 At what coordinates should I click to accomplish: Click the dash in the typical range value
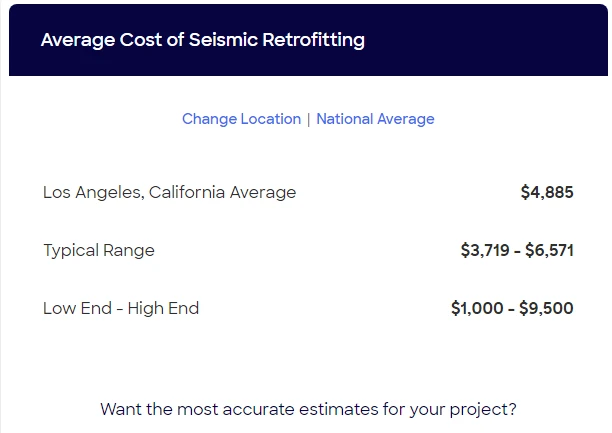click(x=517, y=250)
